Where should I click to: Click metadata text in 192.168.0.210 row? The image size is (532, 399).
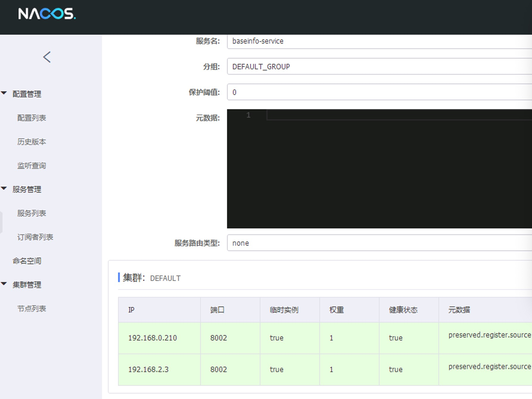[490, 335]
